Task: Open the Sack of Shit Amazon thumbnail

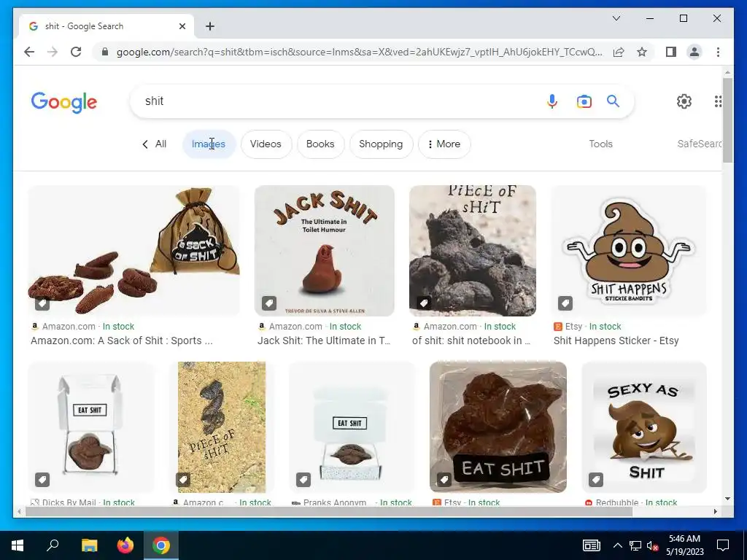Action: tap(134, 251)
